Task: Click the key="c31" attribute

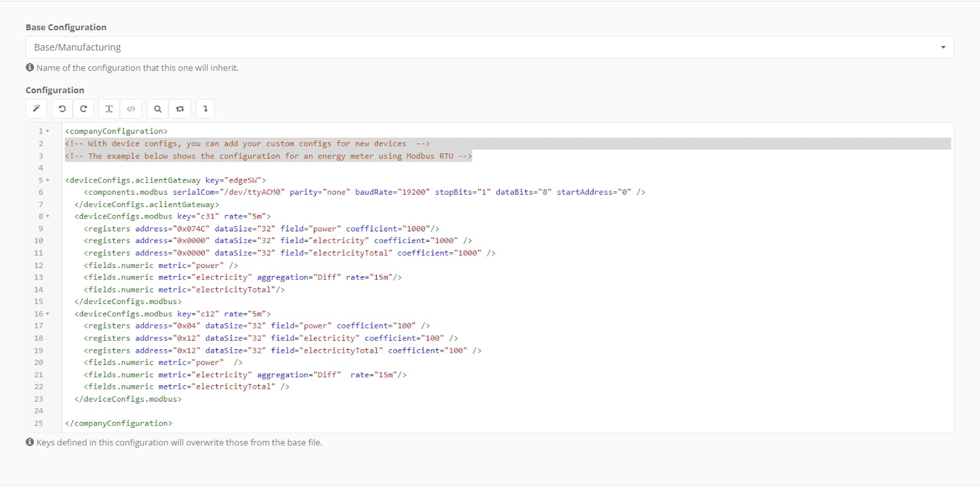Action: coord(198,216)
